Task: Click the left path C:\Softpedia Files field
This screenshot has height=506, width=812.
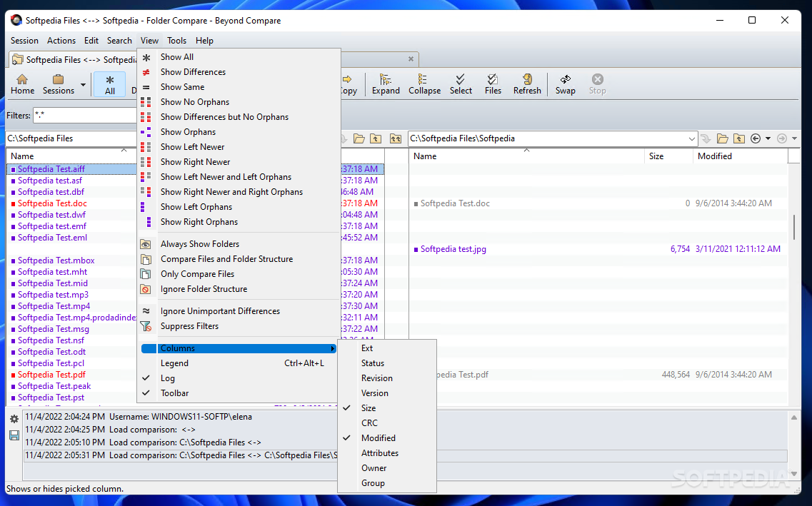Action: (71, 138)
